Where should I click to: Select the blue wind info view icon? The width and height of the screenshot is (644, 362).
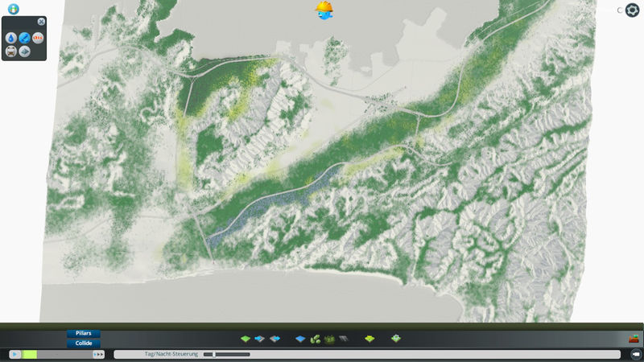pos(25,37)
